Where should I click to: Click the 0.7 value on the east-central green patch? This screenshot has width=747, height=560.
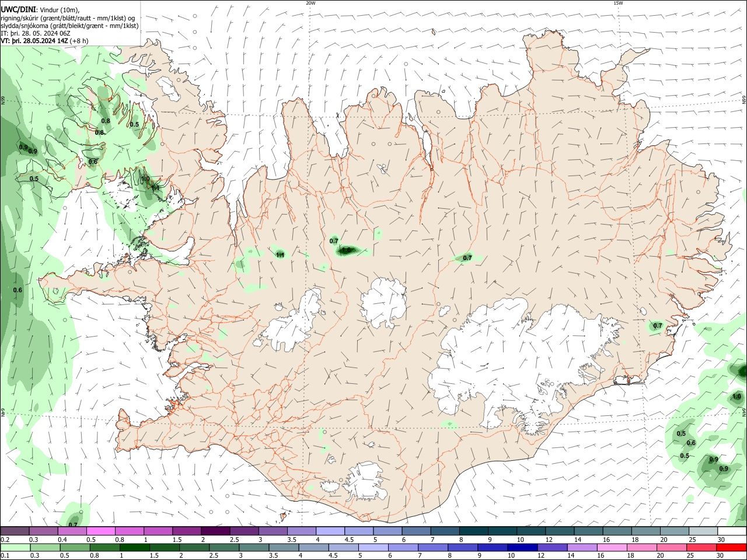pos(467,258)
